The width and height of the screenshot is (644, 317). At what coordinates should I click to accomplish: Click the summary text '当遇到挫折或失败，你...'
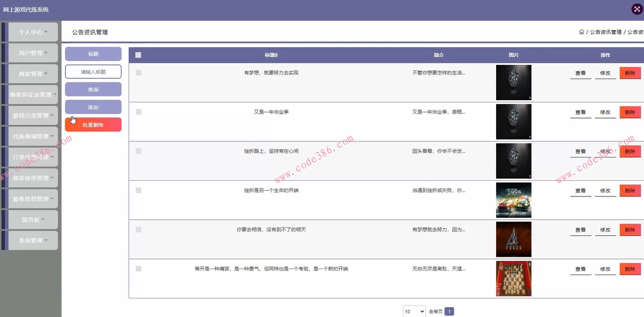point(439,190)
